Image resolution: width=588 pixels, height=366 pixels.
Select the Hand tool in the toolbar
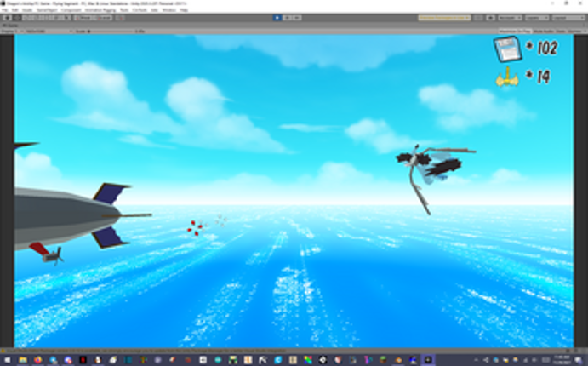(x=7, y=18)
